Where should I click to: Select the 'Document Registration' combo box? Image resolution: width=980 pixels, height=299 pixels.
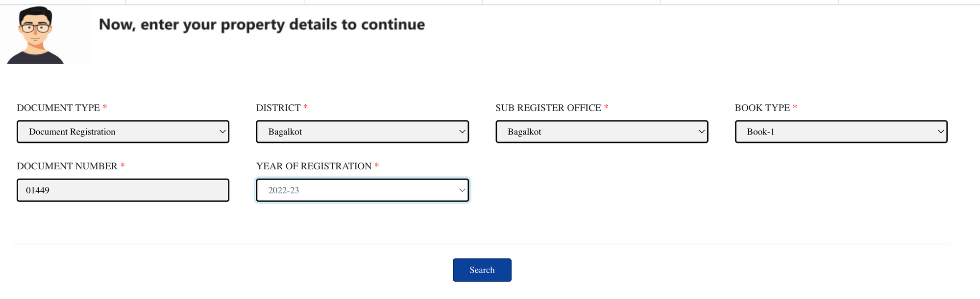[x=122, y=131]
